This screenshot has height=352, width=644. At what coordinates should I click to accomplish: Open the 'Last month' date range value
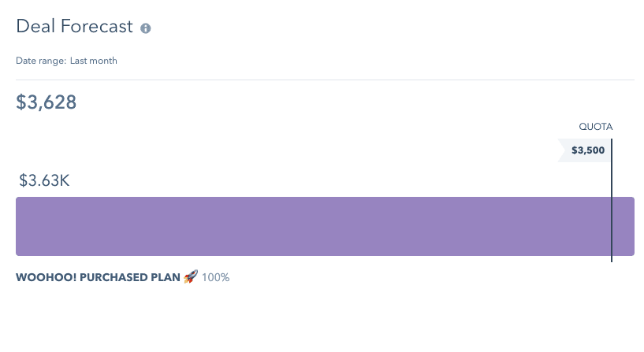[94, 61]
